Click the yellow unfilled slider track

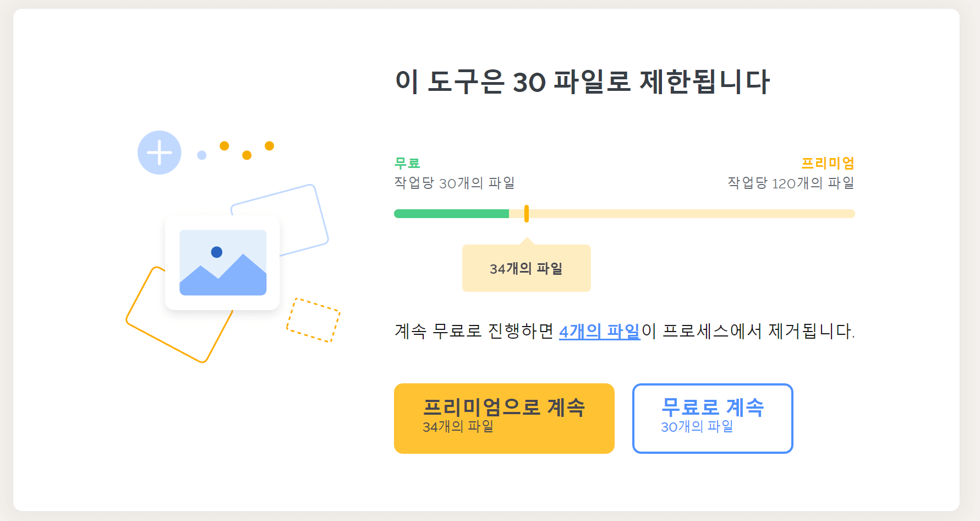[x=688, y=213]
